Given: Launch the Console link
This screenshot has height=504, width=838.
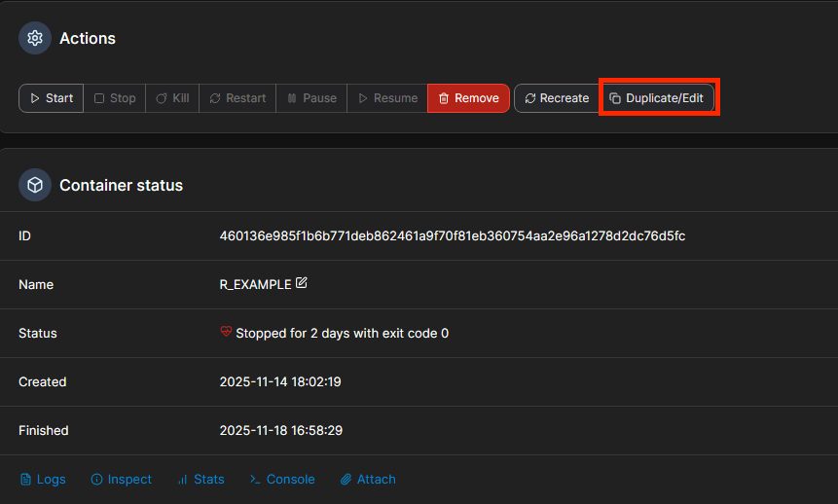Looking at the screenshot, I should pyautogui.click(x=282, y=479).
